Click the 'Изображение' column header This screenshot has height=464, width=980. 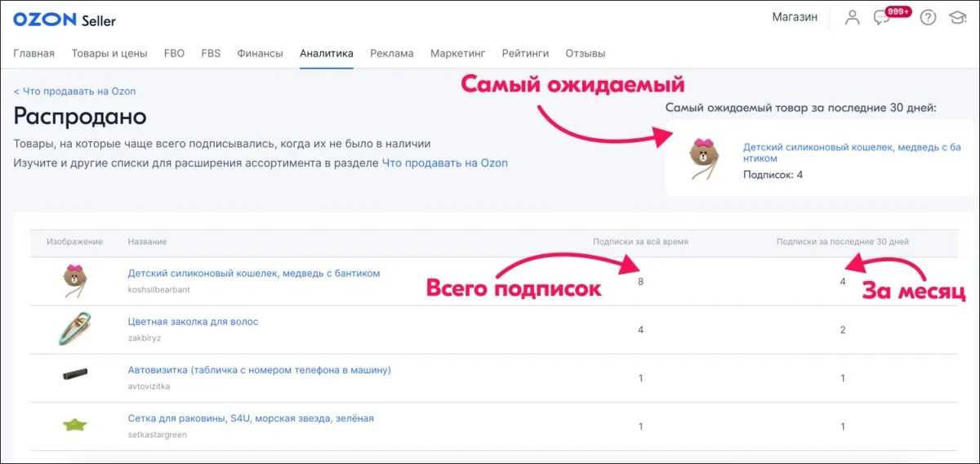(75, 242)
